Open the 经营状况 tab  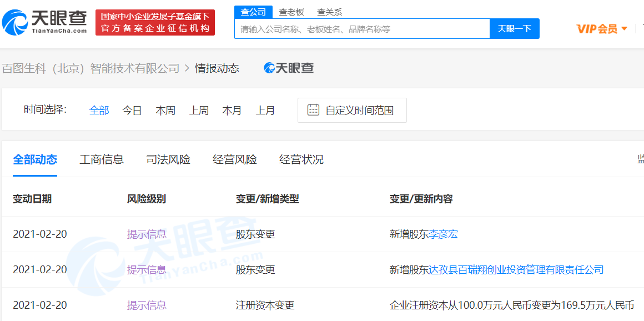click(301, 160)
